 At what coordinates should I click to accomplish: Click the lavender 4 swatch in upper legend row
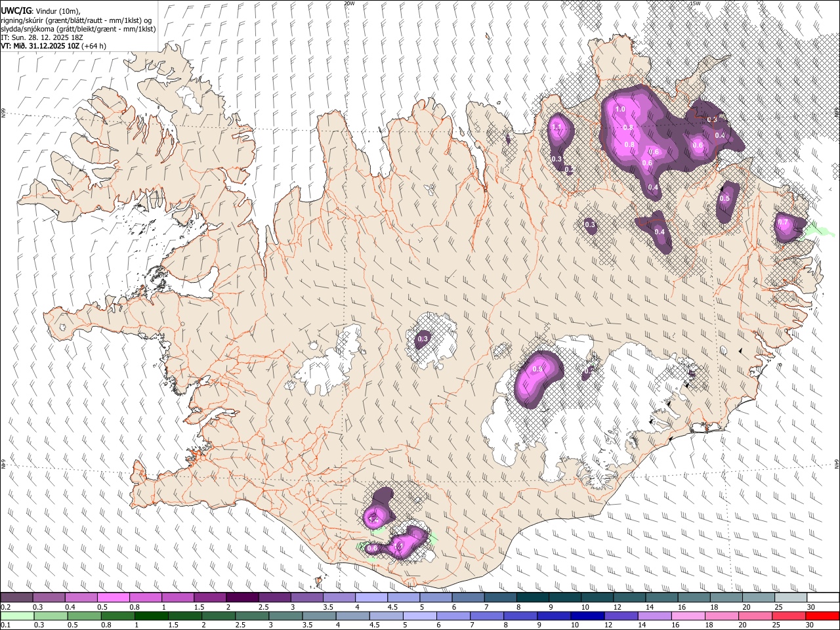(371, 598)
